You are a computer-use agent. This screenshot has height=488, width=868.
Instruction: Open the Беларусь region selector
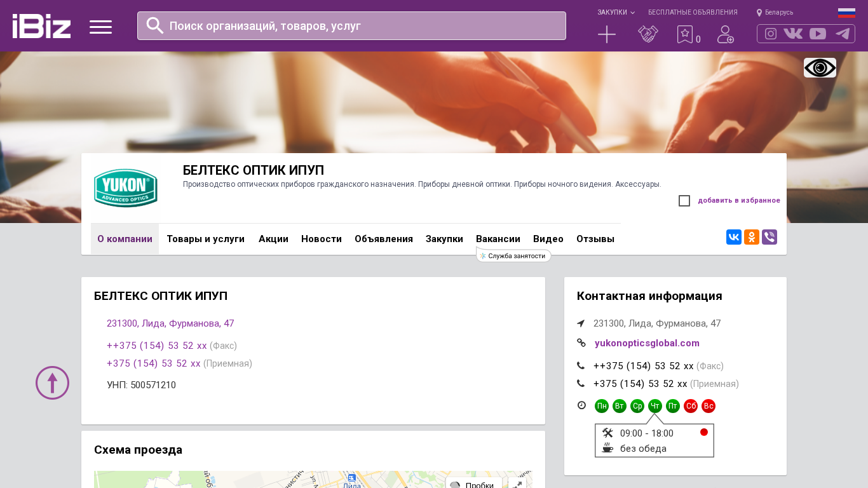tap(775, 12)
